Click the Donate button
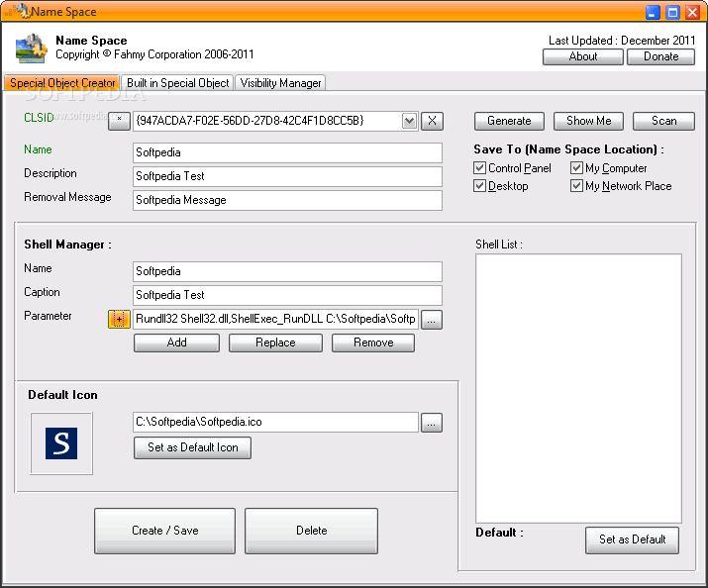The width and height of the screenshot is (708, 588). [661, 56]
